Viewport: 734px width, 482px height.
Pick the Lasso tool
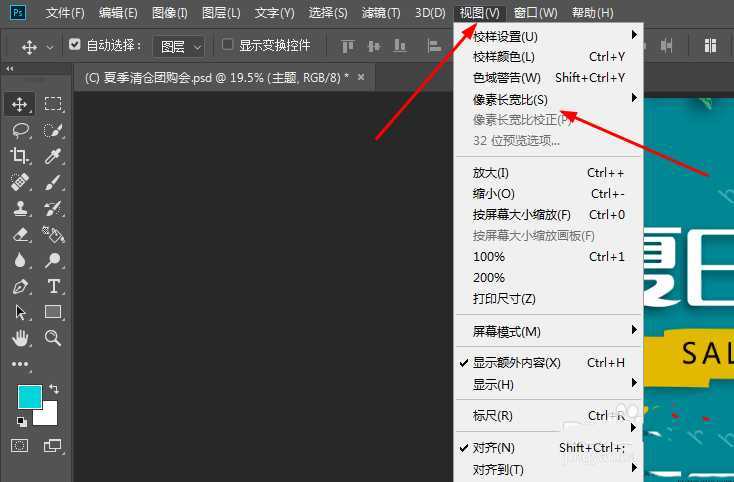tap(20, 129)
